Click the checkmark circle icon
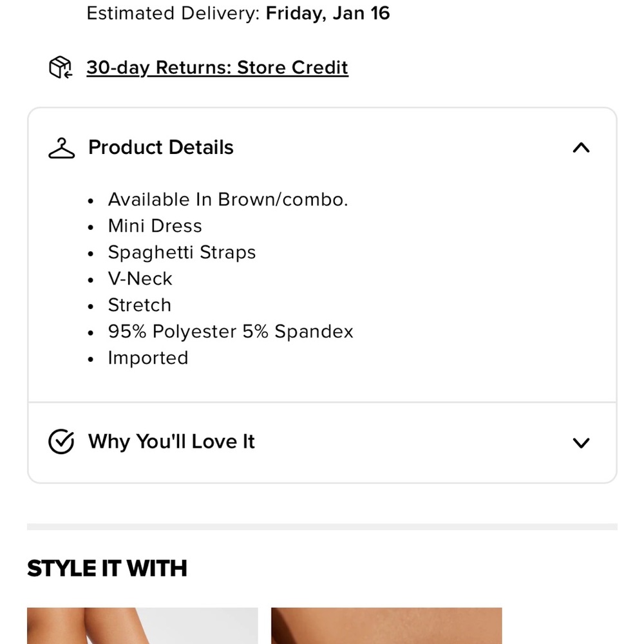The image size is (644, 644). tap(61, 442)
